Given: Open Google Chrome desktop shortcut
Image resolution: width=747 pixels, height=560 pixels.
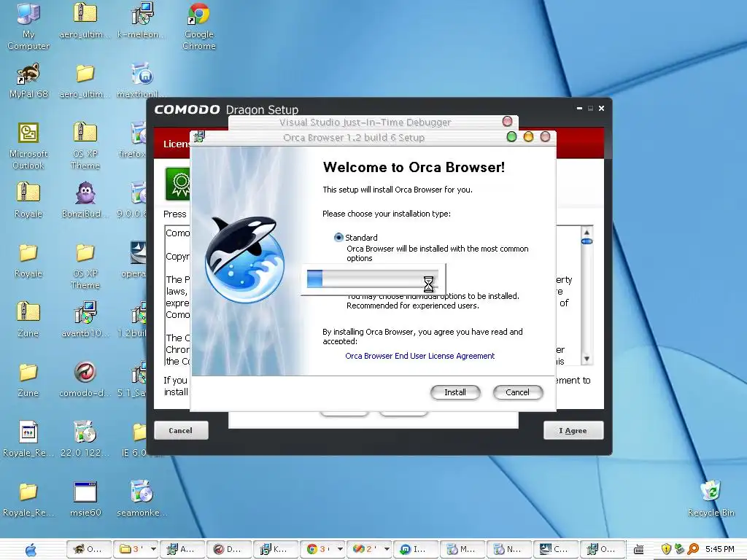Looking at the screenshot, I should point(199,26).
